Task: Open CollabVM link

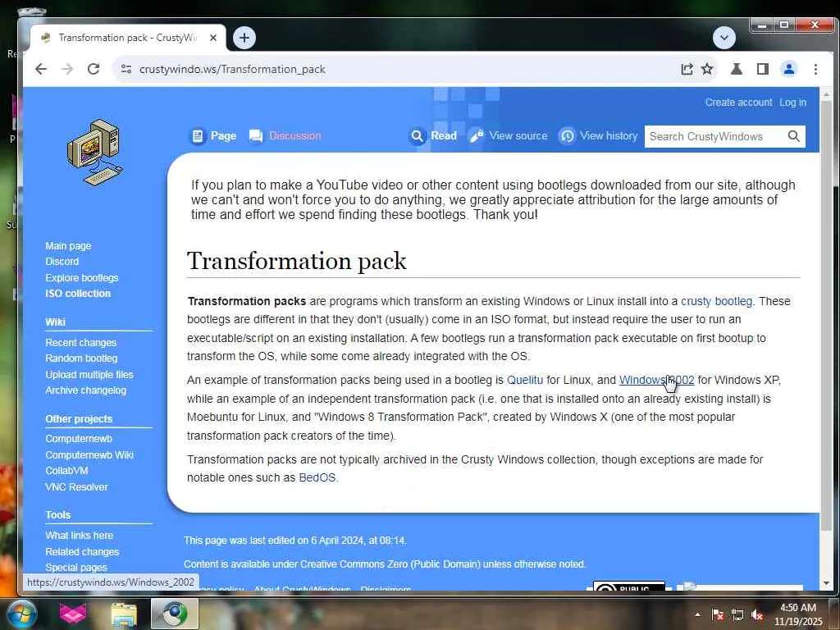Action: coord(67,471)
